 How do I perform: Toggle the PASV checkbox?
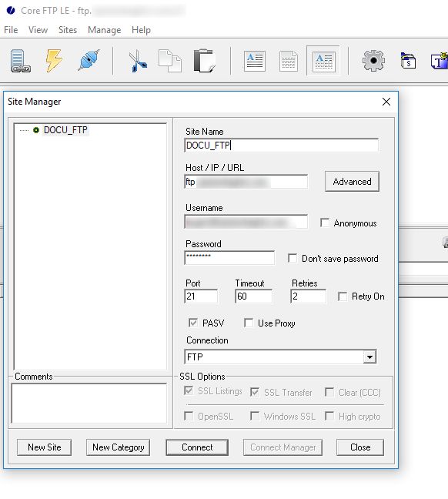[192, 323]
